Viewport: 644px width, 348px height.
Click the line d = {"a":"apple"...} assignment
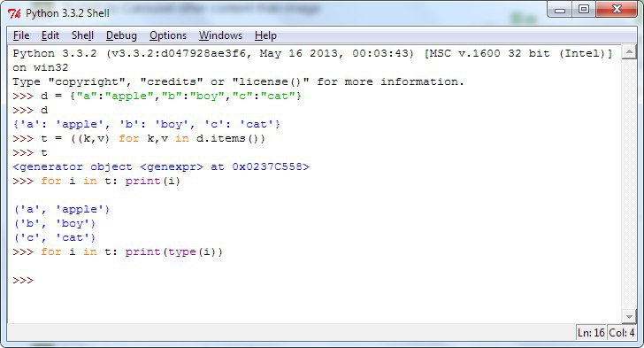click(157, 97)
